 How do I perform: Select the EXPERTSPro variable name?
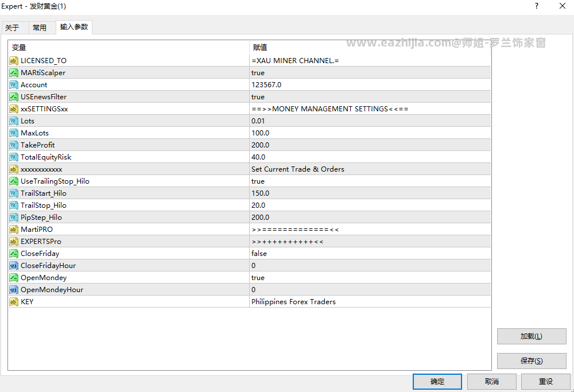[x=41, y=242]
